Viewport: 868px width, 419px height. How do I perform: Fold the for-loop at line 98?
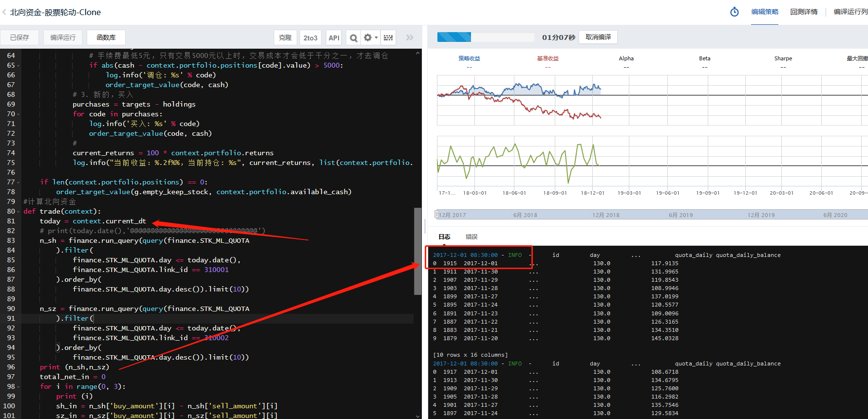tap(18, 387)
